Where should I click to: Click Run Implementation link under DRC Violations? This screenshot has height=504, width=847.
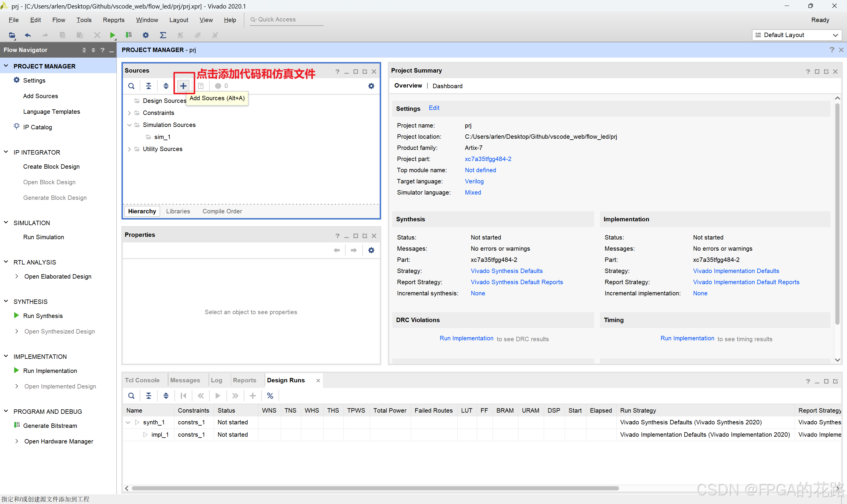coord(466,338)
